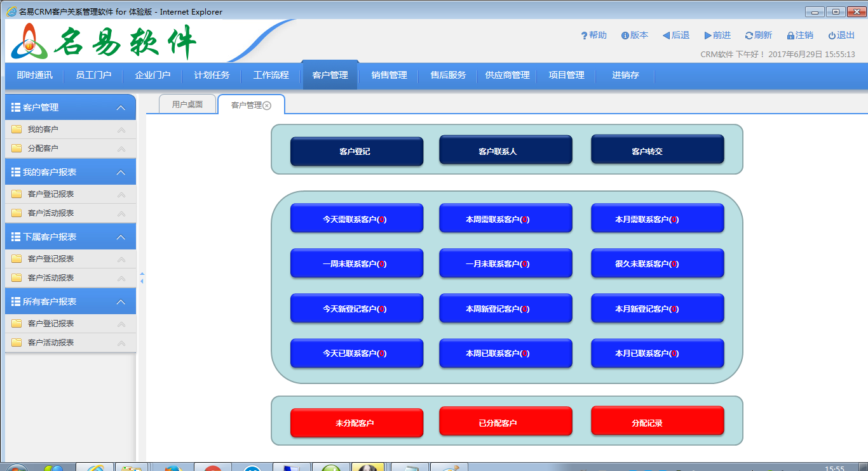Open 本周新登记客户
This screenshot has width=868, height=471.
click(x=506, y=308)
